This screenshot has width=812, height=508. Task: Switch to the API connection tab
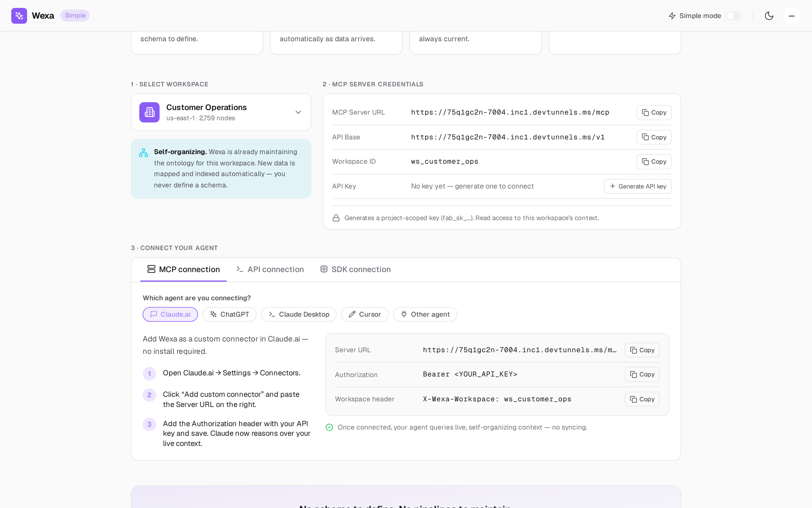click(270, 270)
